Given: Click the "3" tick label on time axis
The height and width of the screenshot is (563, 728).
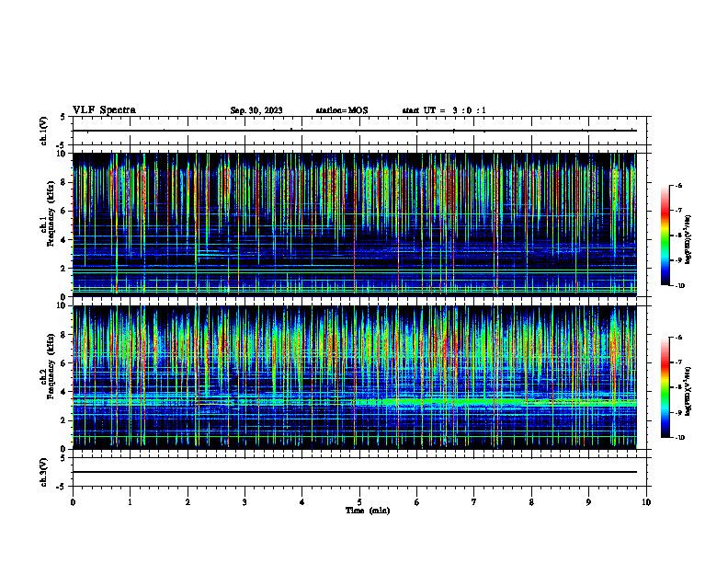Looking at the screenshot, I should [x=245, y=502].
